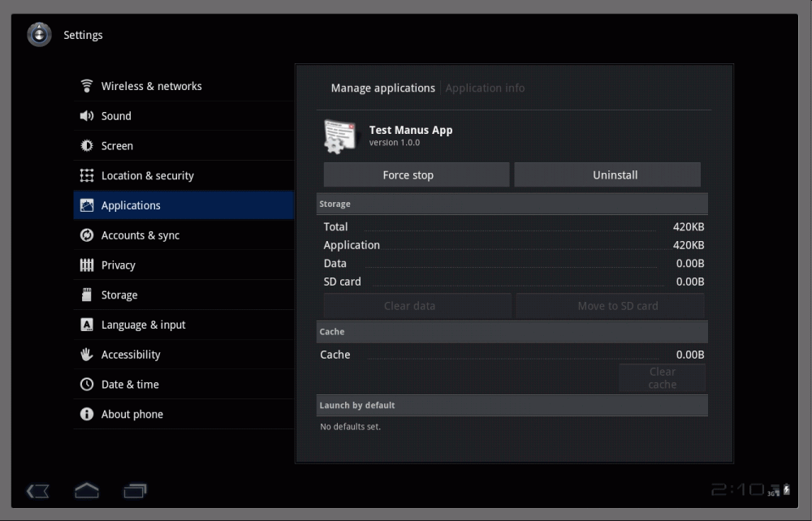Go back to Manage applications breadcrumb
The height and width of the screenshot is (521, 812).
click(382, 88)
